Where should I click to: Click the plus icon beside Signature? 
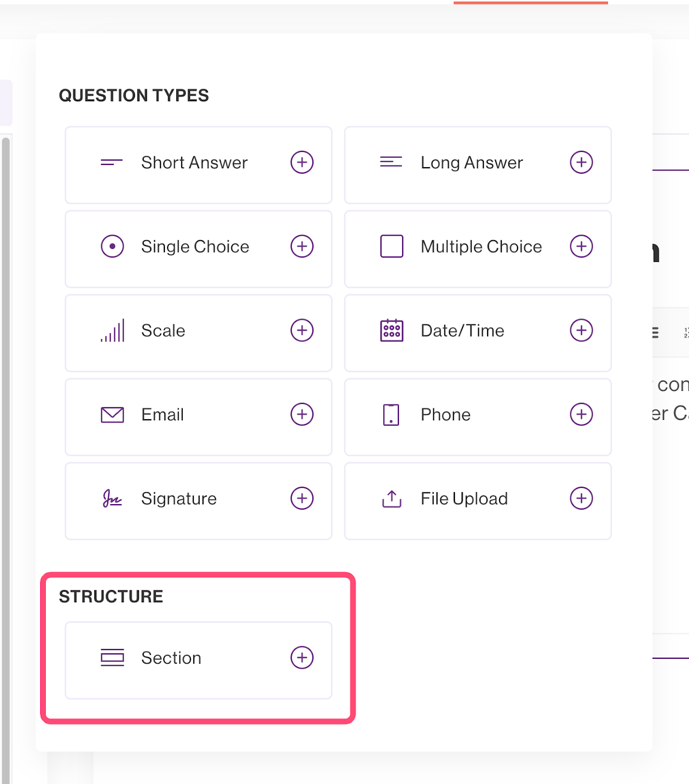coord(302,498)
